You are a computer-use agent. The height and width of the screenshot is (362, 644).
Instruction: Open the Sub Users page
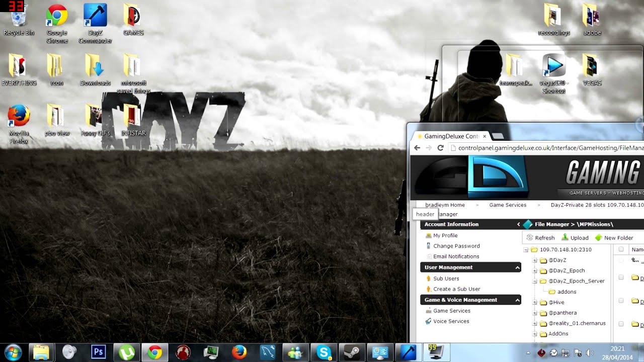(446, 279)
